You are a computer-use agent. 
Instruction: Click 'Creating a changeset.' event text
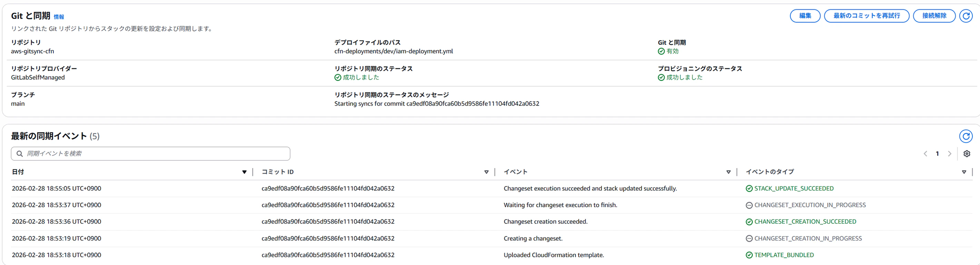click(533, 239)
